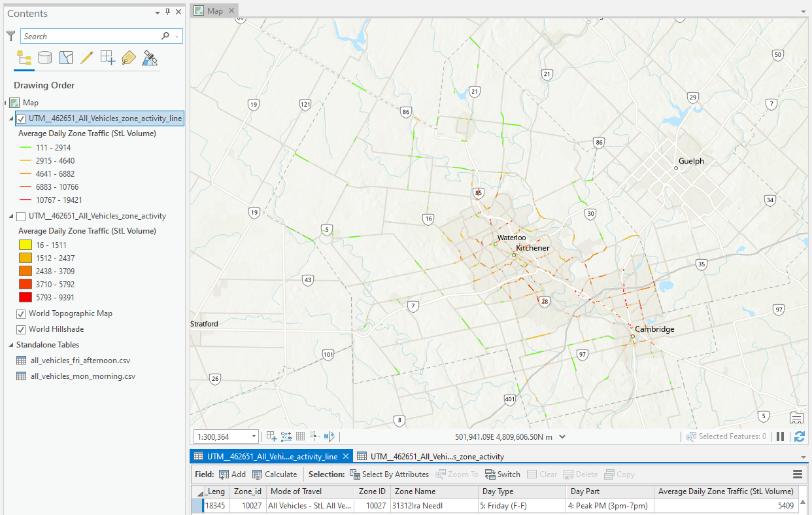
Task: Refresh the map view
Action: [799, 436]
